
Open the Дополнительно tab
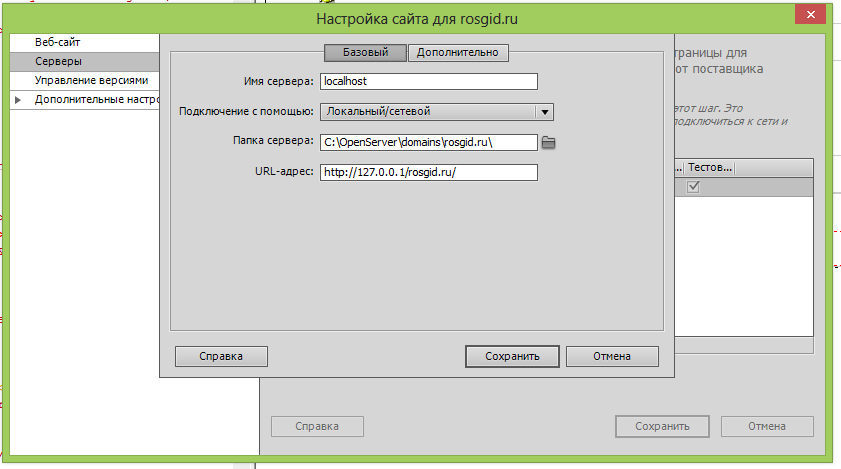(x=458, y=52)
